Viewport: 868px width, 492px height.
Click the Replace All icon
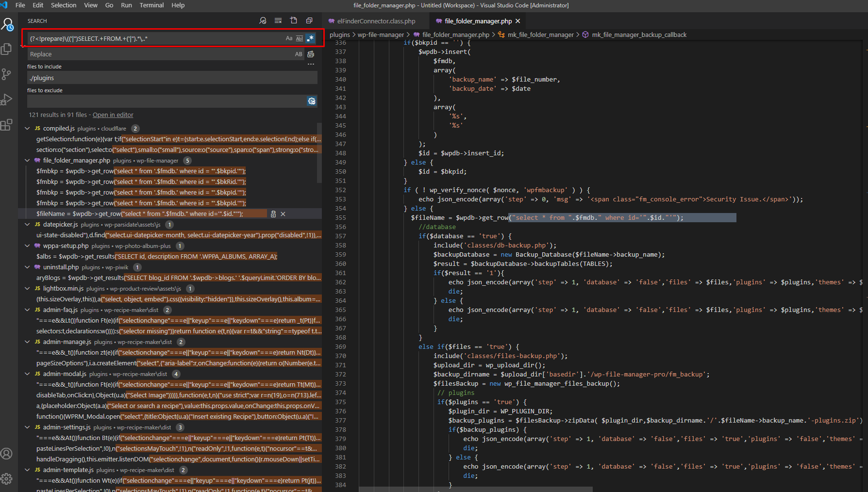click(x=311, y=54)
